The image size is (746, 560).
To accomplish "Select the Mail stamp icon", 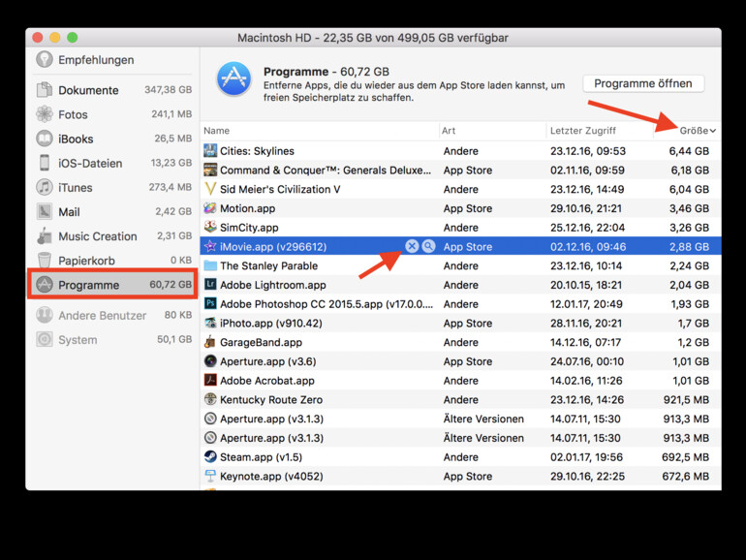I will (45, 211).
